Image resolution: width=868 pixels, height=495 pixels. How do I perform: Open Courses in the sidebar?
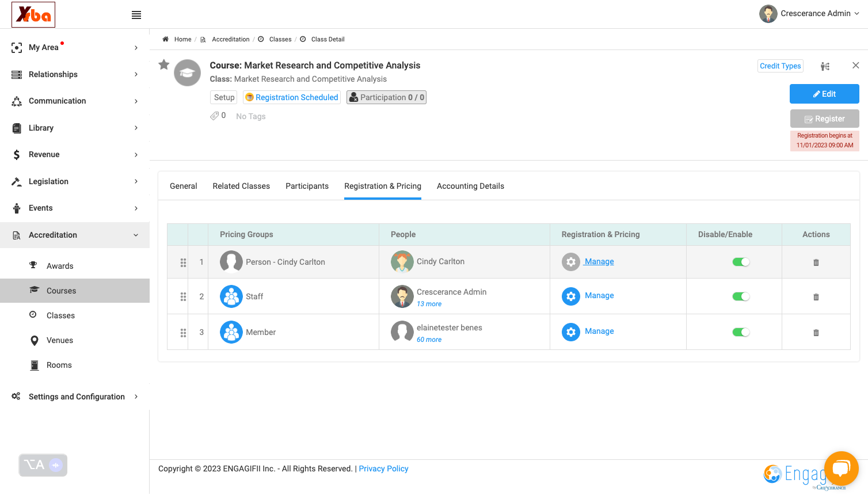point(75,291)
